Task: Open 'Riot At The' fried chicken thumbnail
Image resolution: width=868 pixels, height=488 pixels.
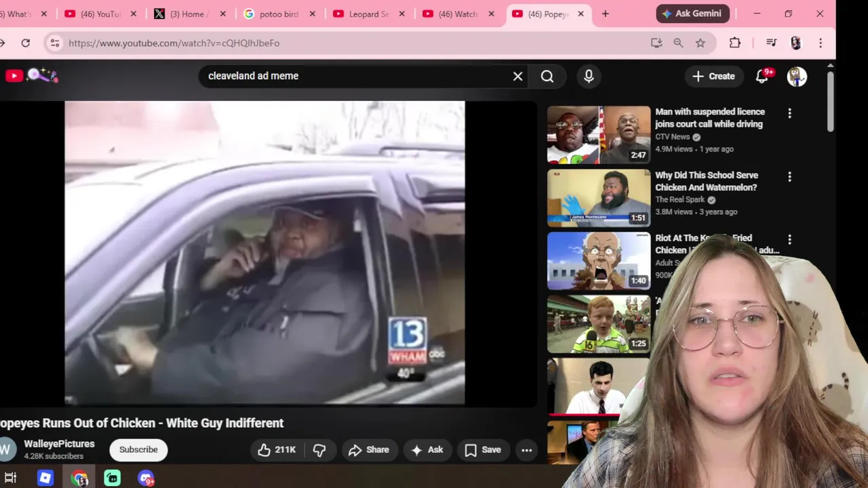Action: (x=599, y=260)
